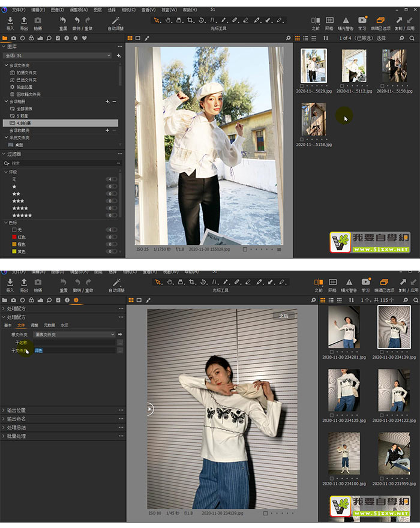The width and height of the screenshot is (420, 528).
Task: Toggle the two-star ★★ rating filter
Action: coord(113,194)
